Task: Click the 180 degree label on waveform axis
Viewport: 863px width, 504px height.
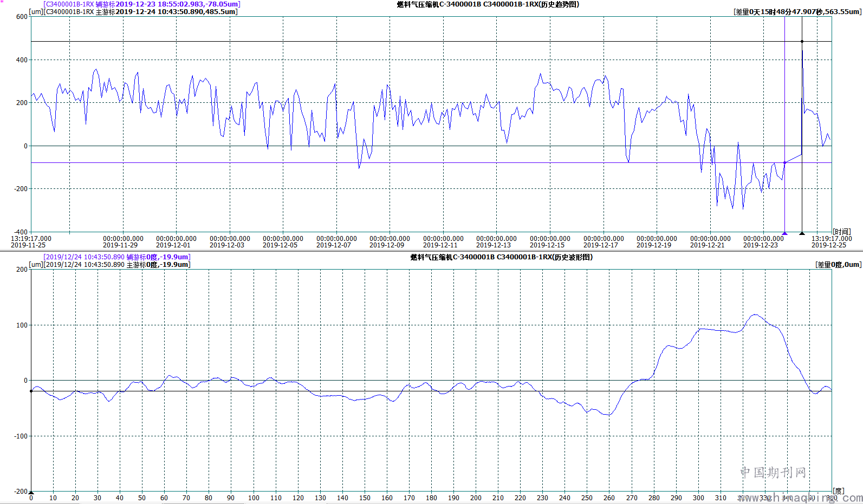Action: point(431,498)
